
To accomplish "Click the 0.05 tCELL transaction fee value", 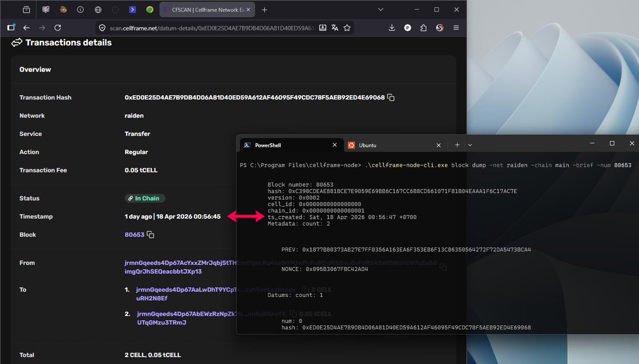I will coord(141,170).
